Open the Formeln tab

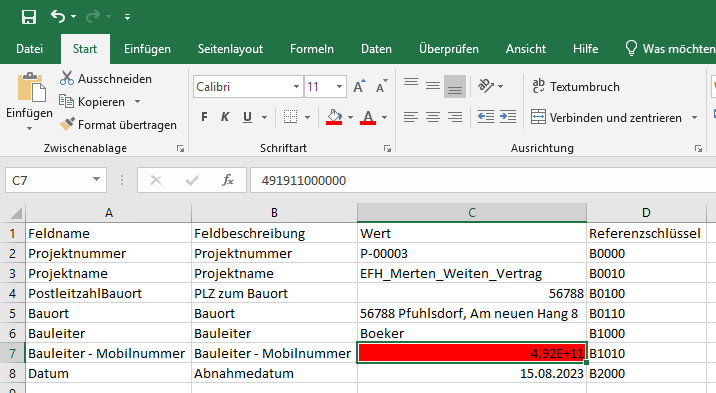click(311, 49)
